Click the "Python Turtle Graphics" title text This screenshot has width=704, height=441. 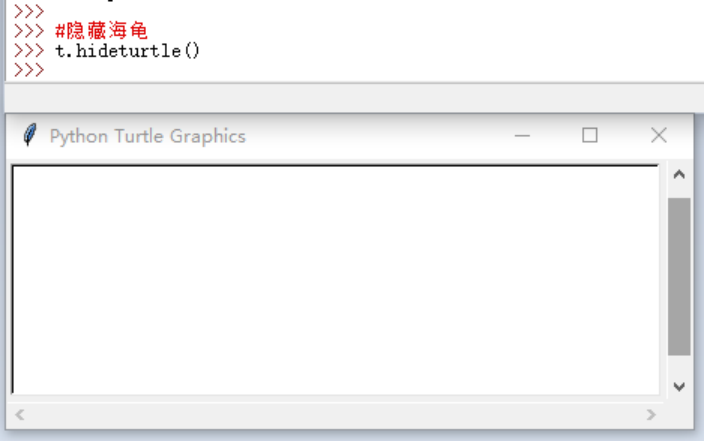[147, 136]
